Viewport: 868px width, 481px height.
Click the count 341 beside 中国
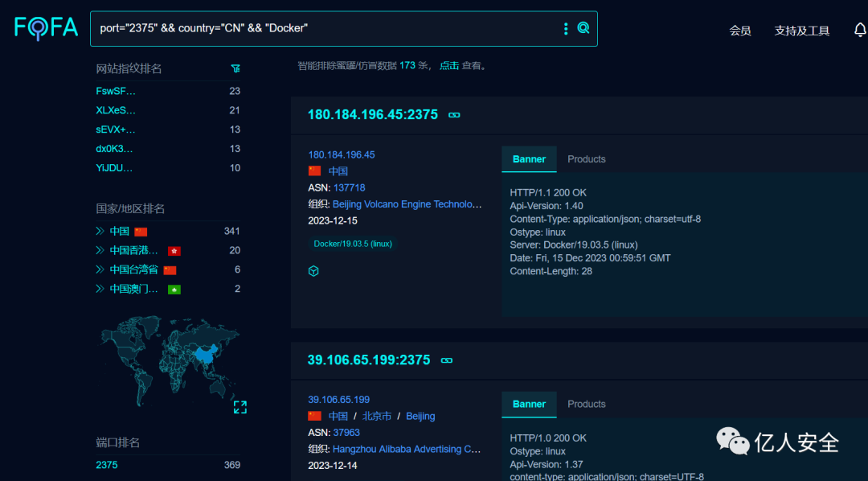point(232,231)
